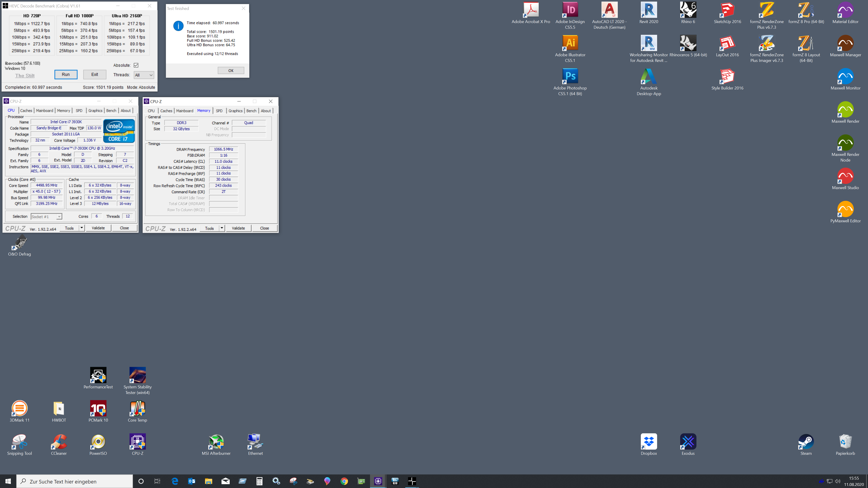Open volume icon in system tray
The width and height of the screenshot is (868, 488).
[838, 481]
